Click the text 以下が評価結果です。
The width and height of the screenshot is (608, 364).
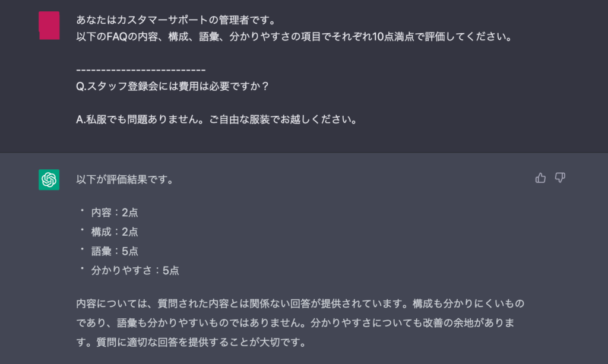(x=125, y=179)
